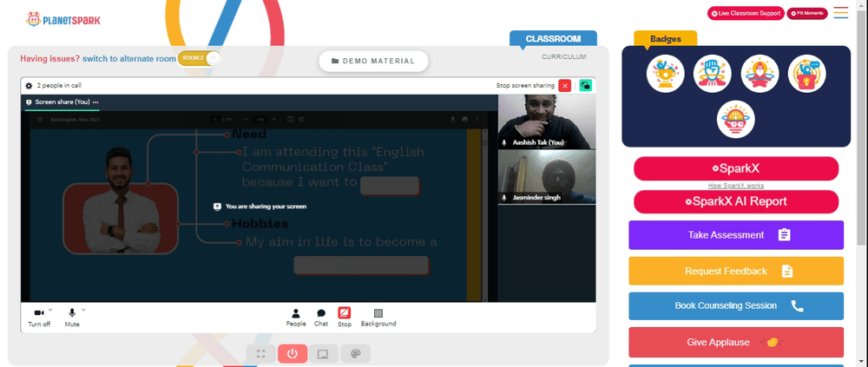Open the SparkX AI Report
868x367 pixels.
click(x=736, y=201)
